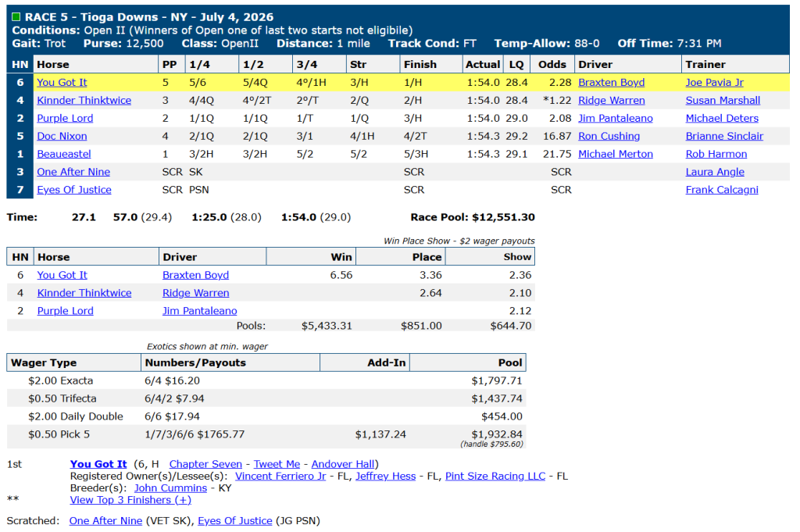Open trainer Brianne Sinclair link
Screen dimensions: 800x532
724,136
